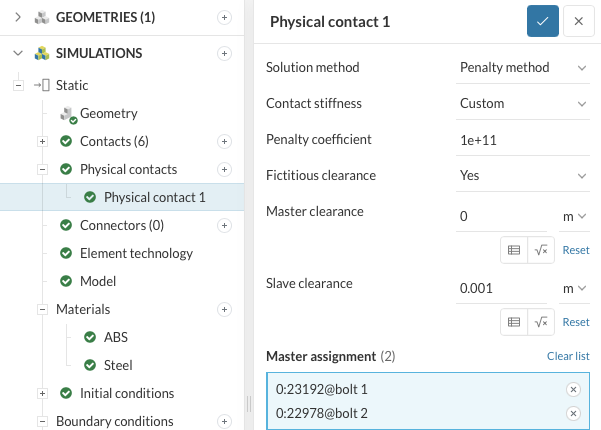Screen dimensions: 601x430
Task: Collapse the Boundary conditions node
Action: [x=42, y=422]
